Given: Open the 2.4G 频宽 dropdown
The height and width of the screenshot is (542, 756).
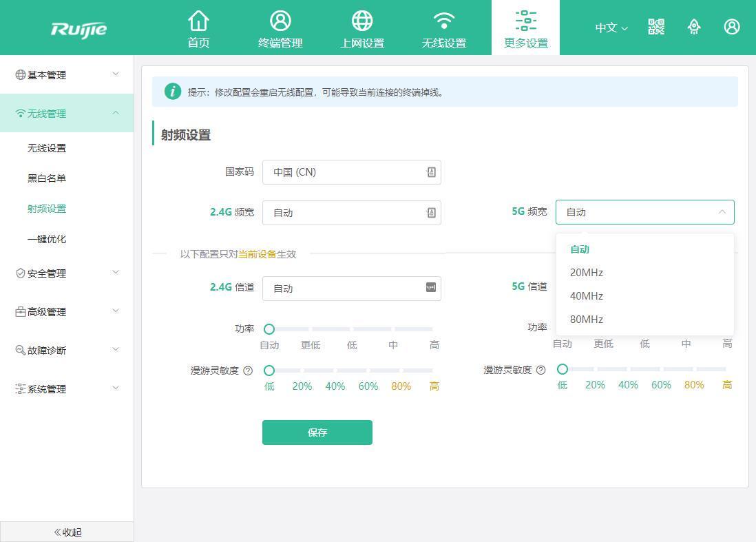Looking at the screenshot, I should click(x=351, y=213).
